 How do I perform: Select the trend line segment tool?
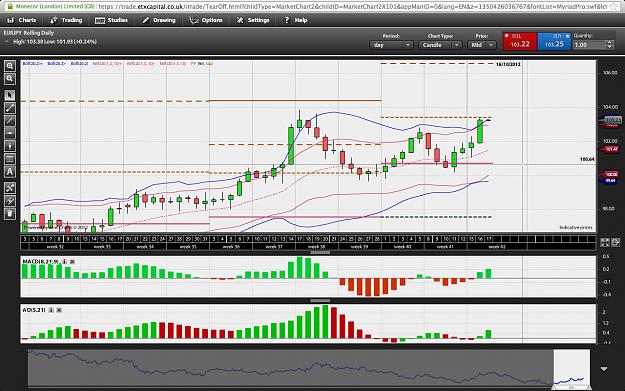(10, 108)
